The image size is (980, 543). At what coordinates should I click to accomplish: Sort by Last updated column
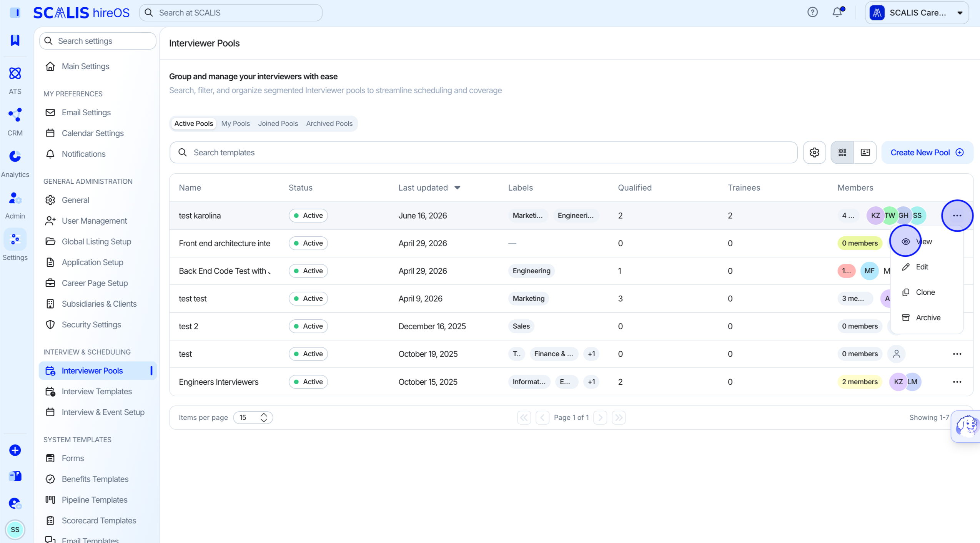(x=429, y=188)
